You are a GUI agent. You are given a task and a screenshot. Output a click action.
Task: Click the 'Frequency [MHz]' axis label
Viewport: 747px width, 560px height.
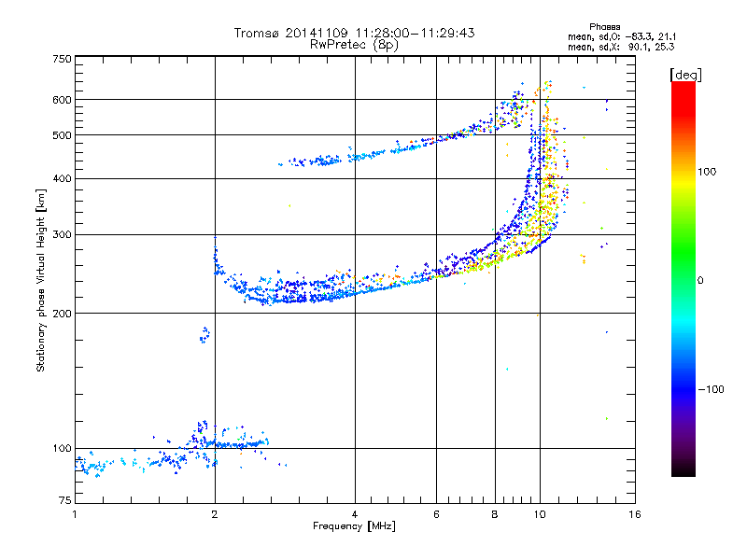[354, 526]
